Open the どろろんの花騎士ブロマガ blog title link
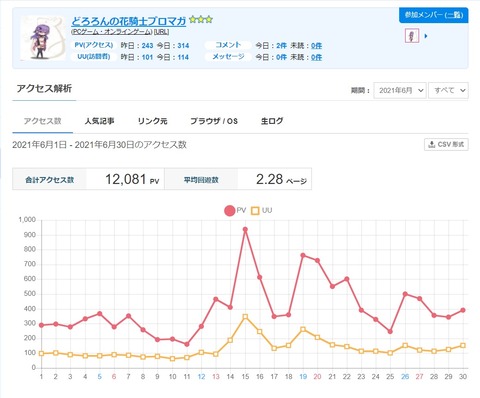This screenshot has width=480, height=398. click(129, 21)
